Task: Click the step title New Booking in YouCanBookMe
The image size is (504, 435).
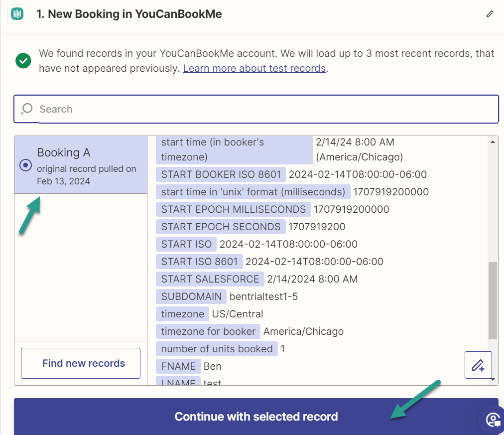Action: (x=129, y=14)
